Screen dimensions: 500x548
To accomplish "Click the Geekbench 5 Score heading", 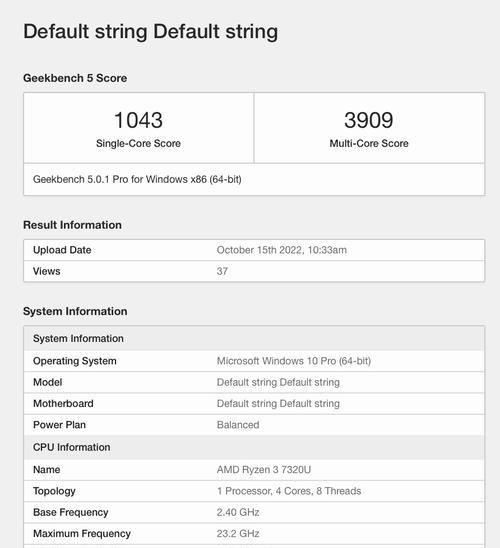I will pos(75,78).
